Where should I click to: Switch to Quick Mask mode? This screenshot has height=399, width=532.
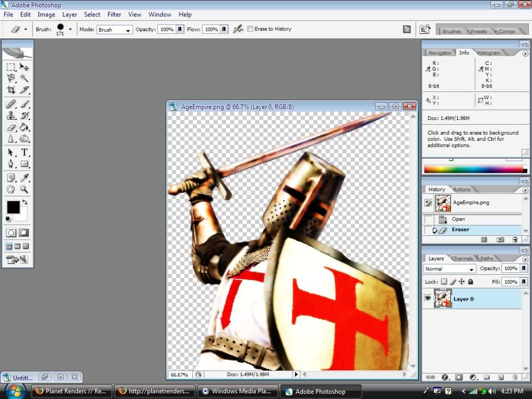tap(24, 233)
